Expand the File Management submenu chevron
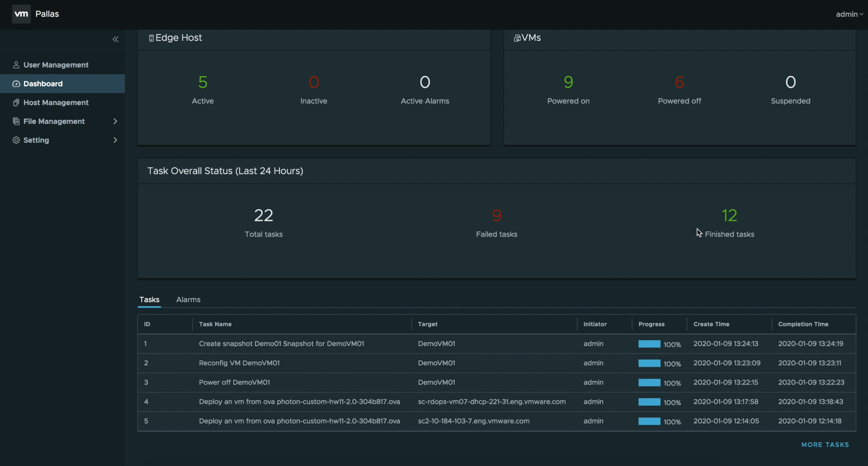 [115, 121]
